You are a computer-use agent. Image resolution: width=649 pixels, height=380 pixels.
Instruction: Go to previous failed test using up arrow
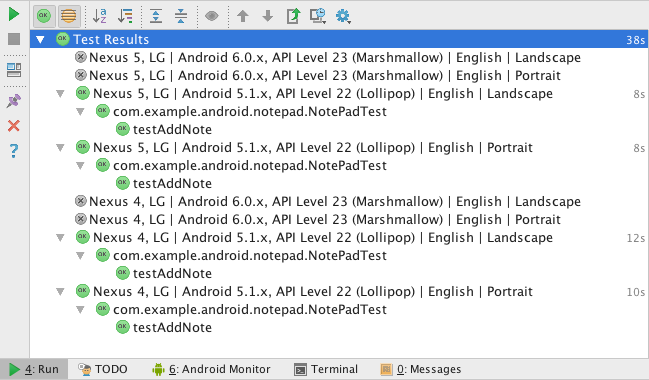point(243,16)
